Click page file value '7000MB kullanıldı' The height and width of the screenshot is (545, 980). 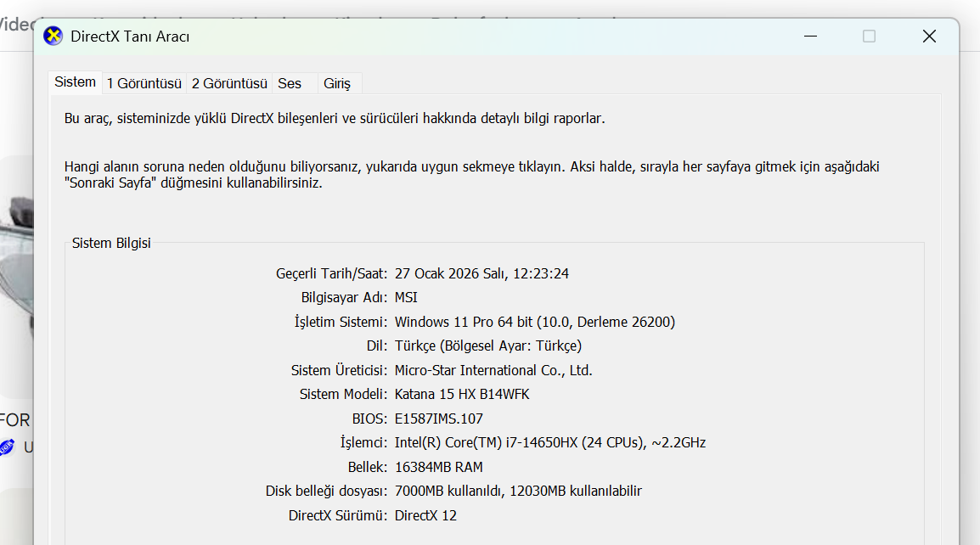coord(449,492)
